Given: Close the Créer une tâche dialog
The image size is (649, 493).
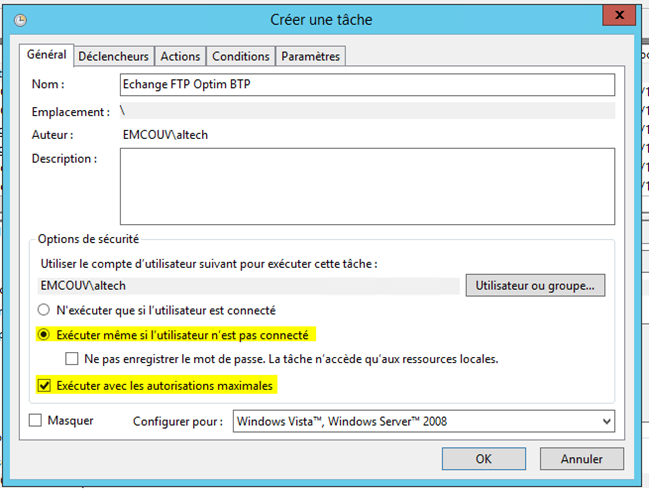Looking at the screenshot, I should click(x=619, y=17).
